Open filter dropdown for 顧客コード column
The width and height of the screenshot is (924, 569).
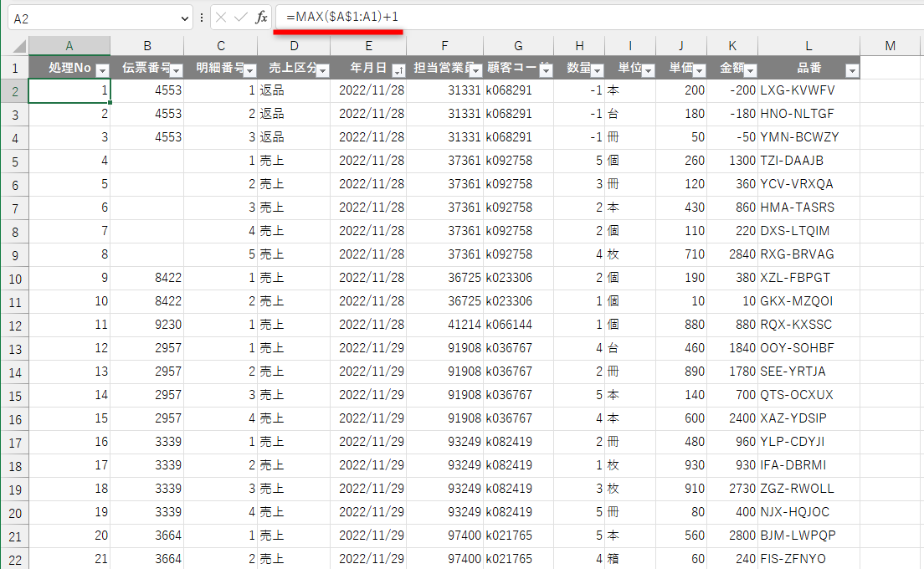pyautogui.click(x=547, y=70)
